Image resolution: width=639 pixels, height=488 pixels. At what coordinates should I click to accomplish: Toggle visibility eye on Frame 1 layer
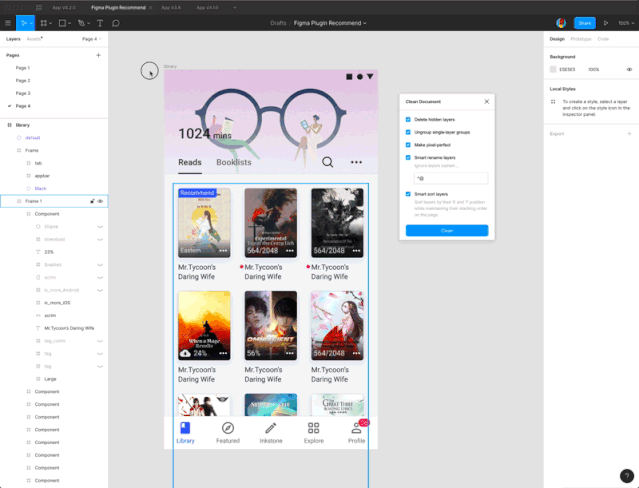(x=100, y=201)
